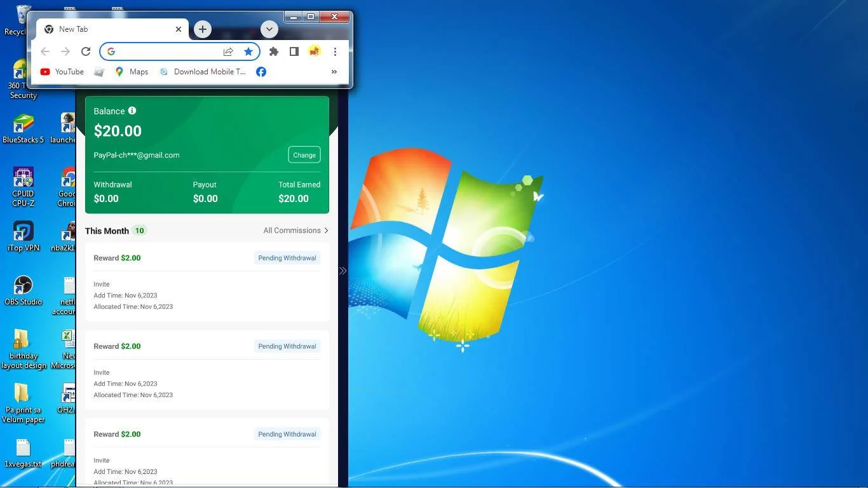Viewport: 868px width, 488px height.
Task: Open iTop VPN desktop icon
Action: point(24,236)
